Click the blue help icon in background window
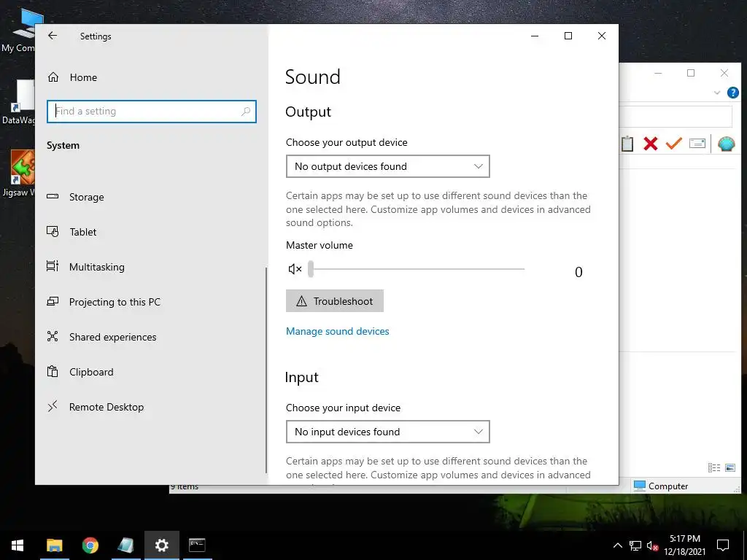Viewport: 747px width, 560px height. [x=732, y=93]
